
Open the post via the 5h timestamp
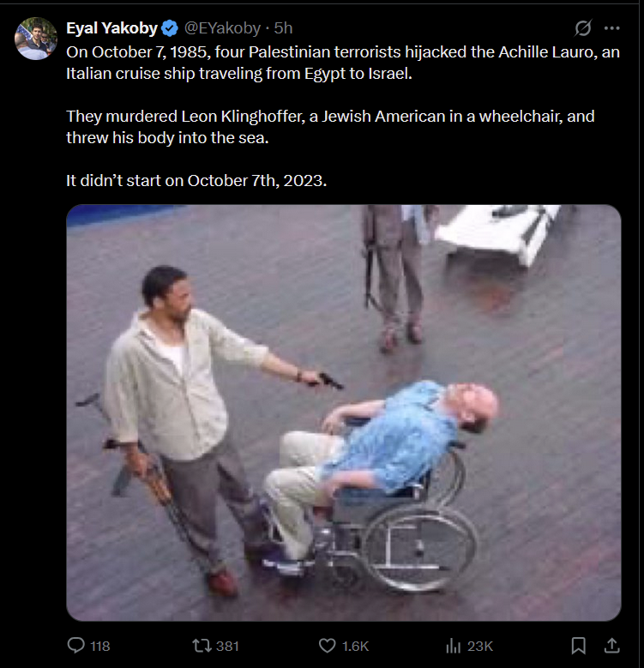click(283, 28)
